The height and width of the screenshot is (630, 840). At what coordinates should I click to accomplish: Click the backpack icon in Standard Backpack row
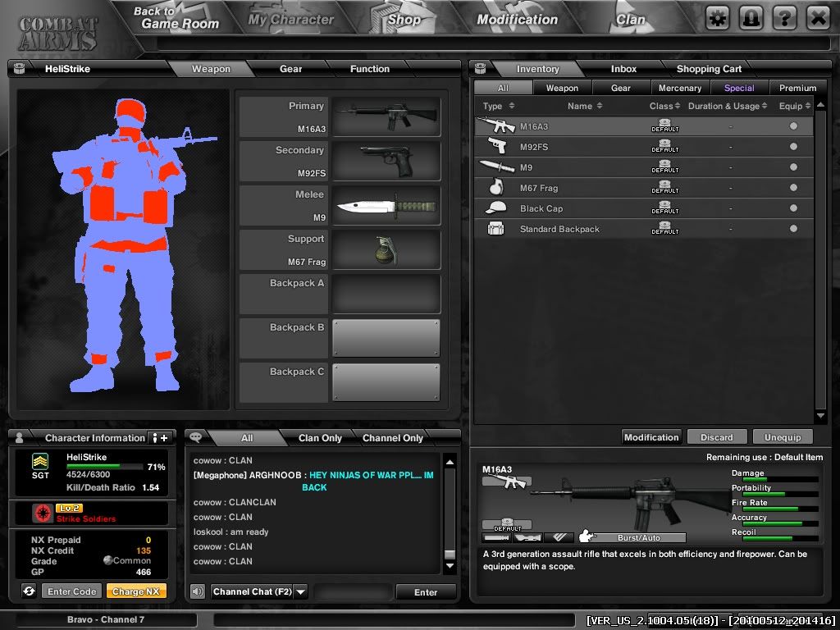pyautogui.click(x=496, y=229)
